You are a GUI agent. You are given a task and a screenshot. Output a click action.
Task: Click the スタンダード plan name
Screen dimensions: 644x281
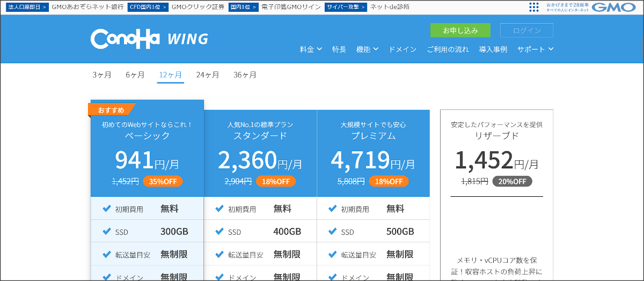tap(260, 136)
